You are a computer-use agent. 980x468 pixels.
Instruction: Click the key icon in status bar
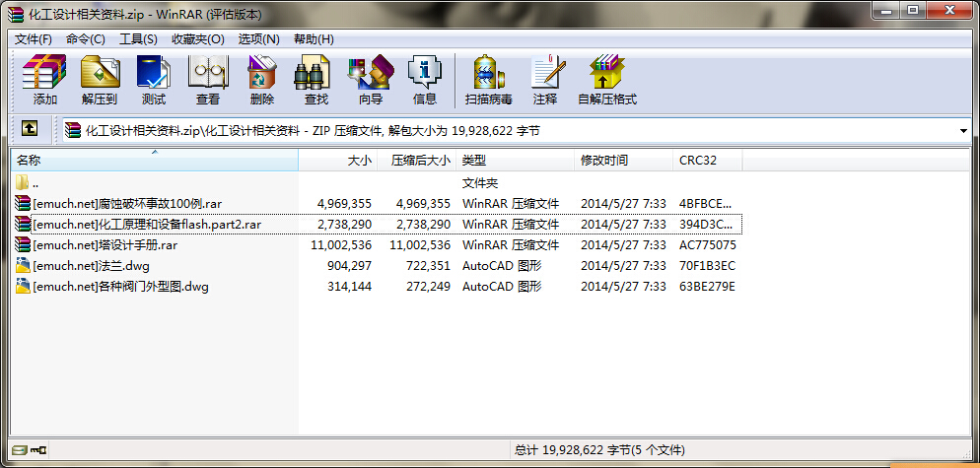pos(39,449)
